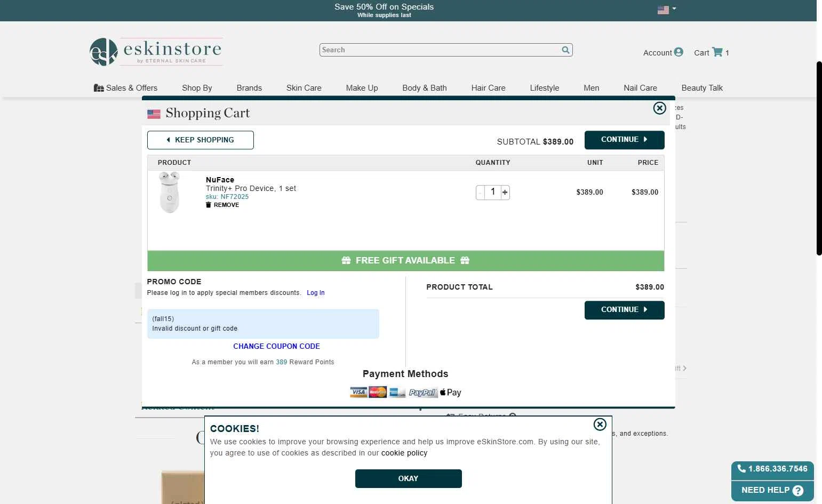Click the CONTINUE button below product total
Viewport: 822px width, 504px height.
point(625,310)
